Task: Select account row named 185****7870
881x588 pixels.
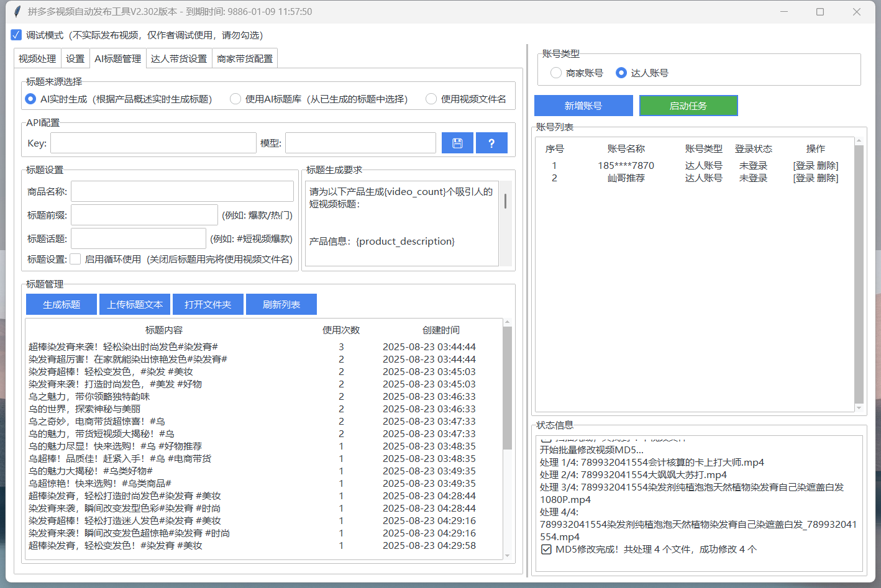Action: coord(695,166)
